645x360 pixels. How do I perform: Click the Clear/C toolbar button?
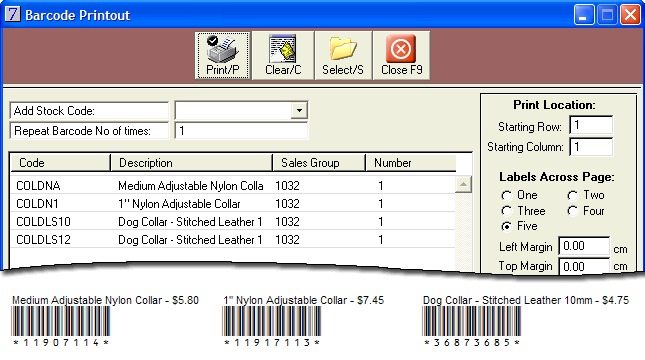[x=283, y=56]
